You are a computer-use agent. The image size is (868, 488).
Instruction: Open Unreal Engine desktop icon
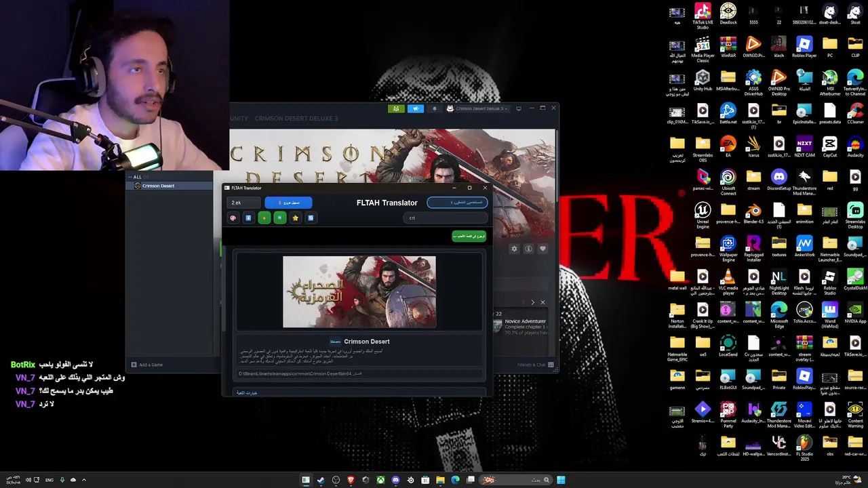pos(703,216)
